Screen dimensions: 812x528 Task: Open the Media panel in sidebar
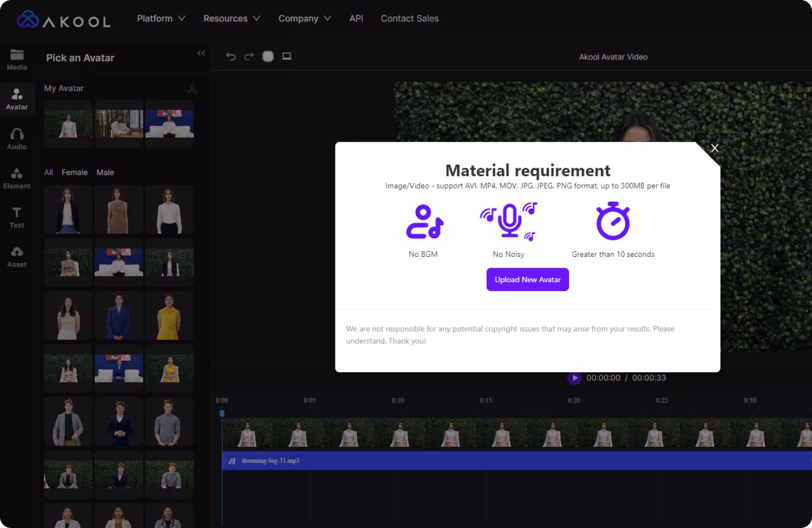17,60
